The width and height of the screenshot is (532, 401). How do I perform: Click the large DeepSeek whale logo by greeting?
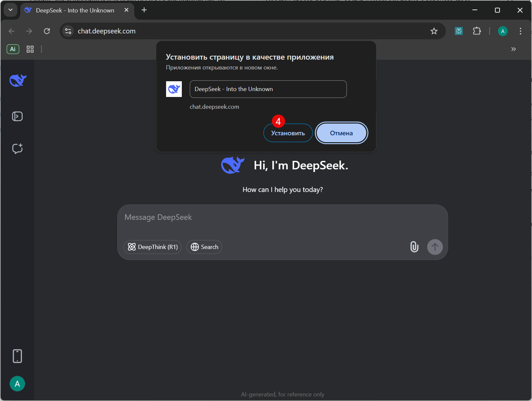[233, 165]
